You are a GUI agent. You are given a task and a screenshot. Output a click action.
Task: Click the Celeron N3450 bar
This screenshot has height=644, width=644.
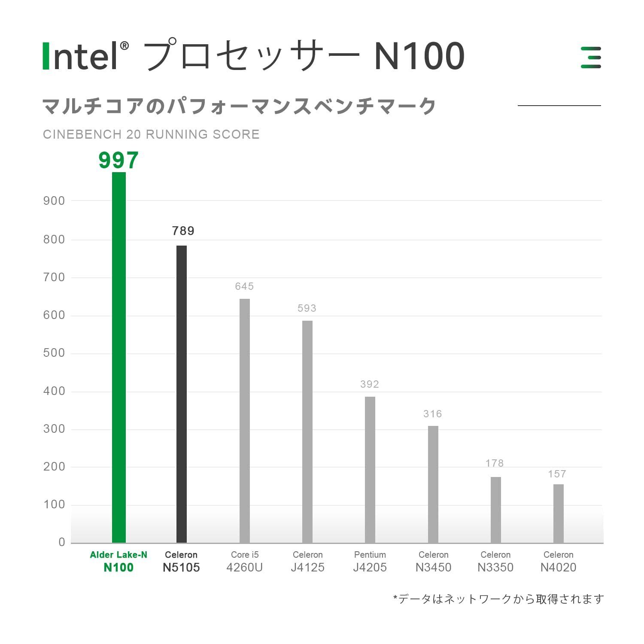click(433, 484)
